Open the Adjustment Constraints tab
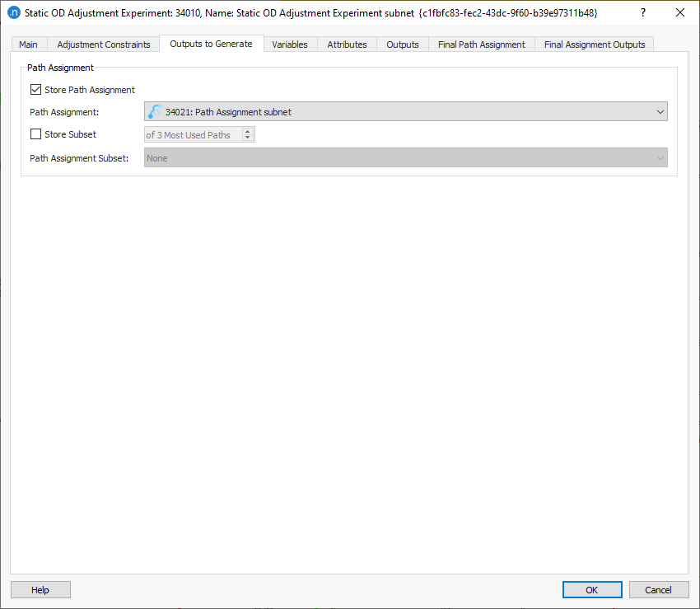This screenshot has height=609, width=700. pyautogui.click(x=102, y=44)
